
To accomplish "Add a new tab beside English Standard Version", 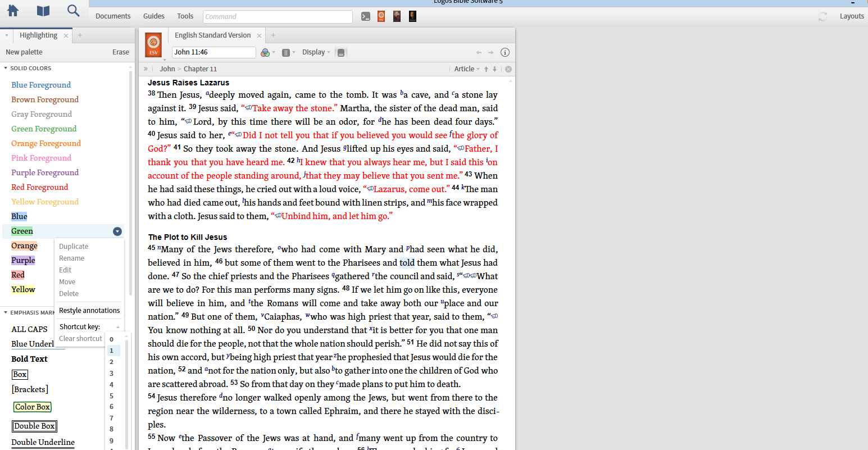I will pyautogui.click(x=273, y=35).
